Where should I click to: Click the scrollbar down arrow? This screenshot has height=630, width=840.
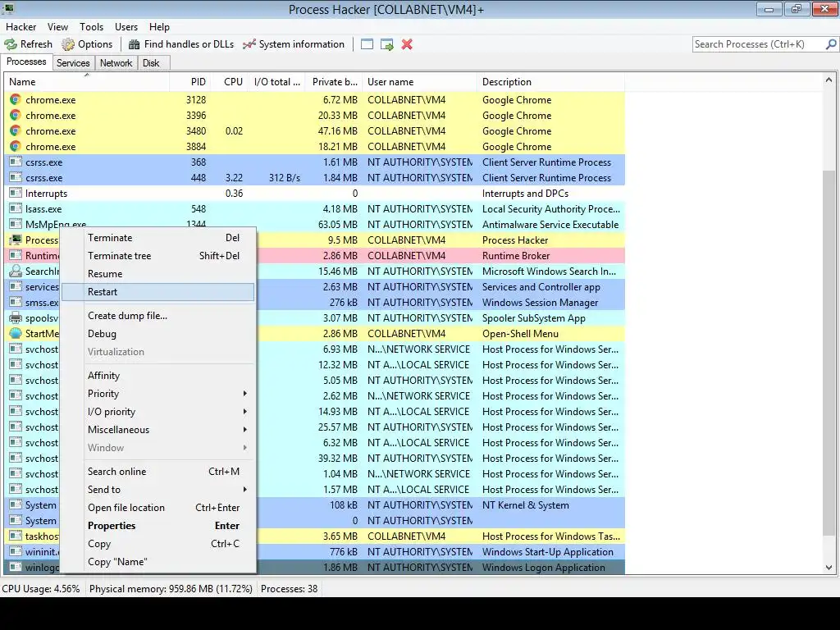[829, 568]
